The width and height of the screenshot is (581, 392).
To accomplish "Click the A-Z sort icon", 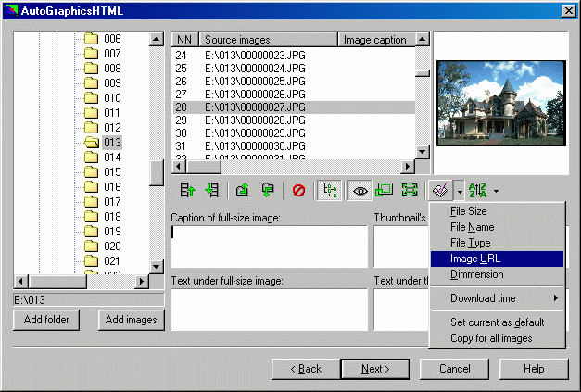I will tap(477, 191).
